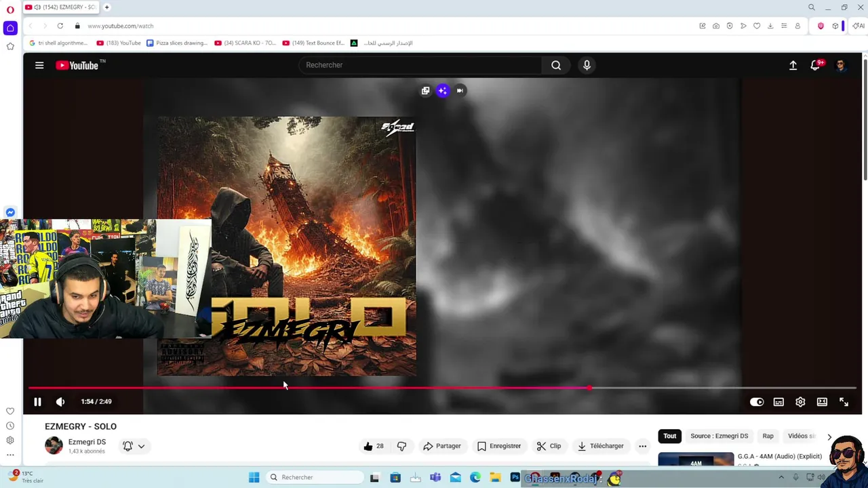Select the Vidéos similaires chip
Screen dimensions: 868x488
[x=801, y=436]
